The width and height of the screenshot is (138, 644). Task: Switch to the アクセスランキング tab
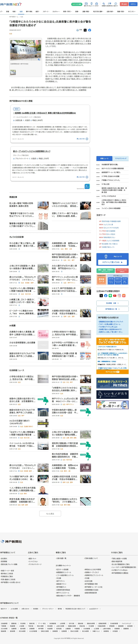coord(121,159)
